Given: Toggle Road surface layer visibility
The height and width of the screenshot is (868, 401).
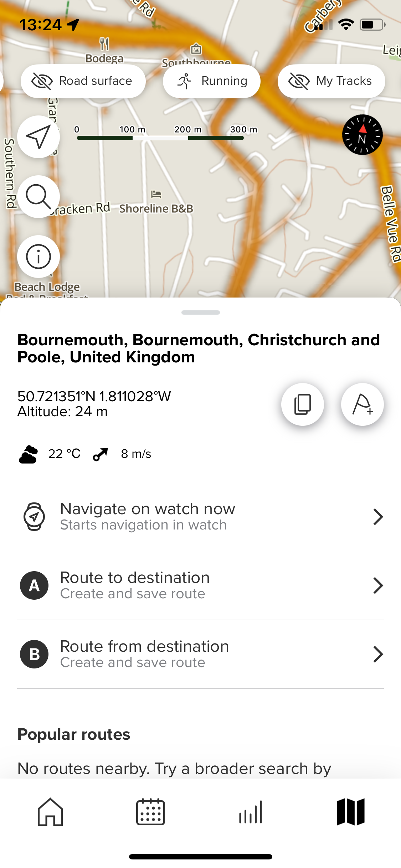Looking at the screenshot, I should tap(83, 81).
